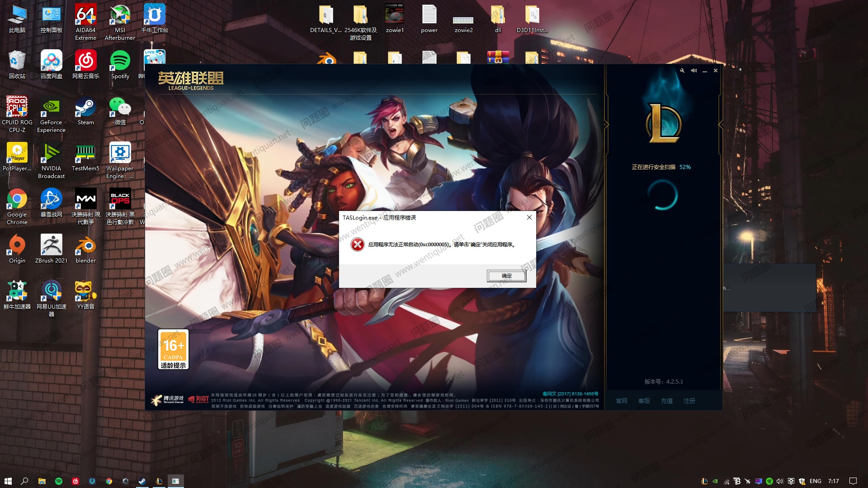Open 客服 customer service link
This screenshot has height=488, width=868.
pyautogui.click(x=644, y=401)
